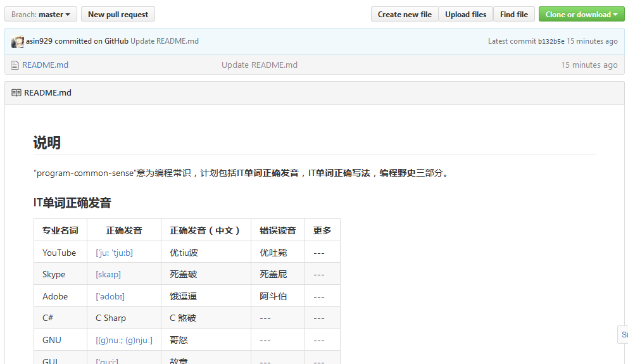Open the Update README.md message in file row
The image size is (628, 364).
[260, 65]
